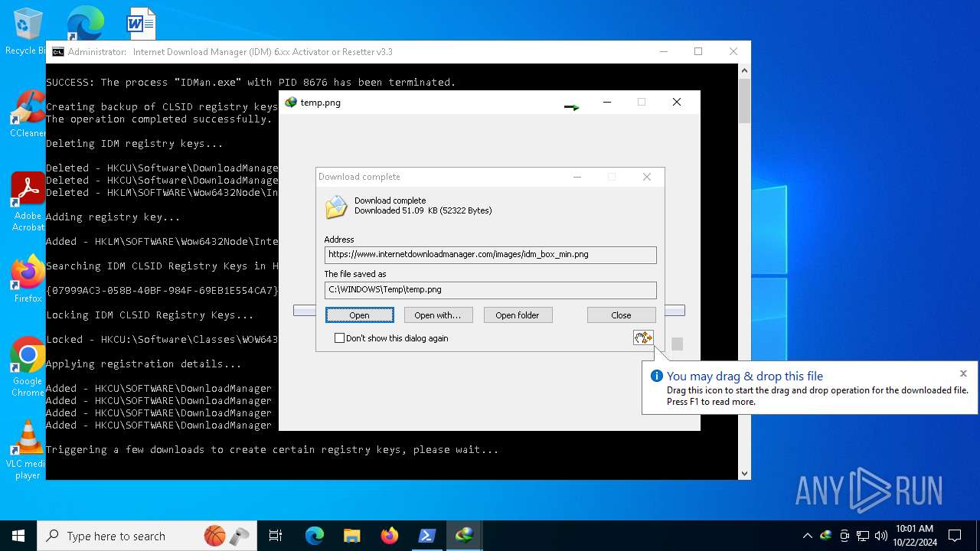Select Google Chrome desktop shortcut
This screenshot has width=980, height=551.
click(x=28, y=367)
